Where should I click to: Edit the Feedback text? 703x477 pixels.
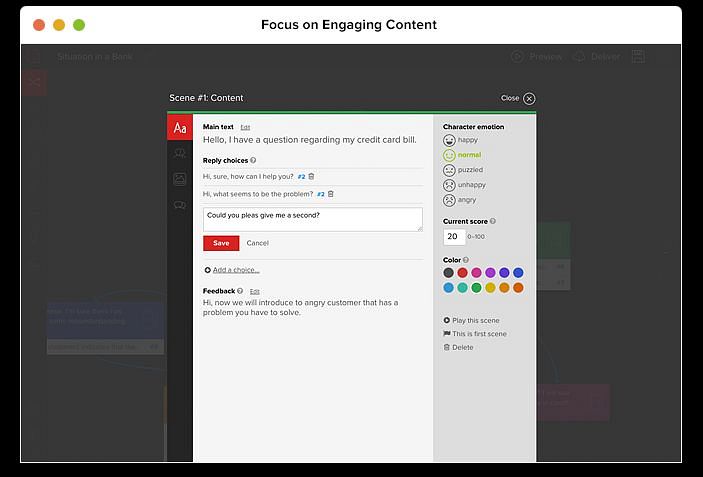(254, 291)
